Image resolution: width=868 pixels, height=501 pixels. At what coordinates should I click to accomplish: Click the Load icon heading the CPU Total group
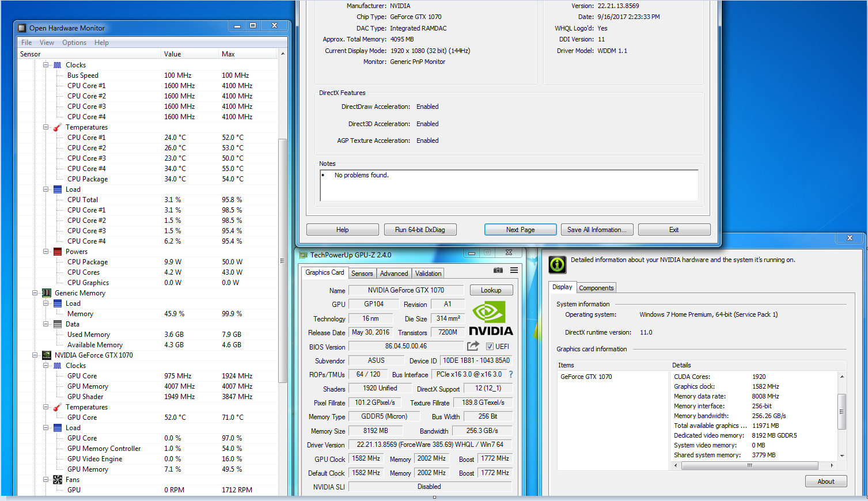[x=58, y=189]
